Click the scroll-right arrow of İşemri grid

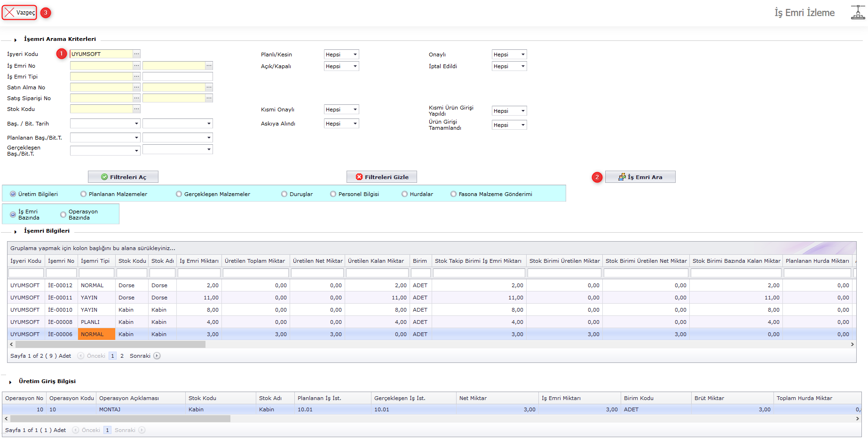(x=852, y=345)
